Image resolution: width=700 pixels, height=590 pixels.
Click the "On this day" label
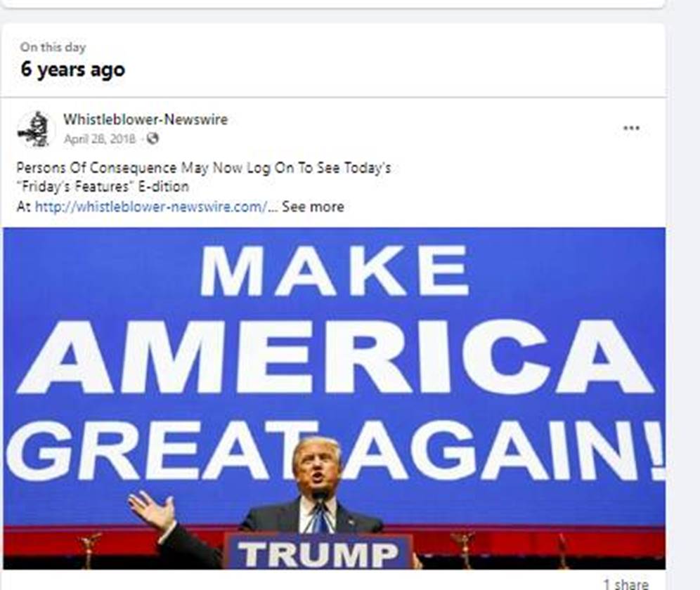53,47
